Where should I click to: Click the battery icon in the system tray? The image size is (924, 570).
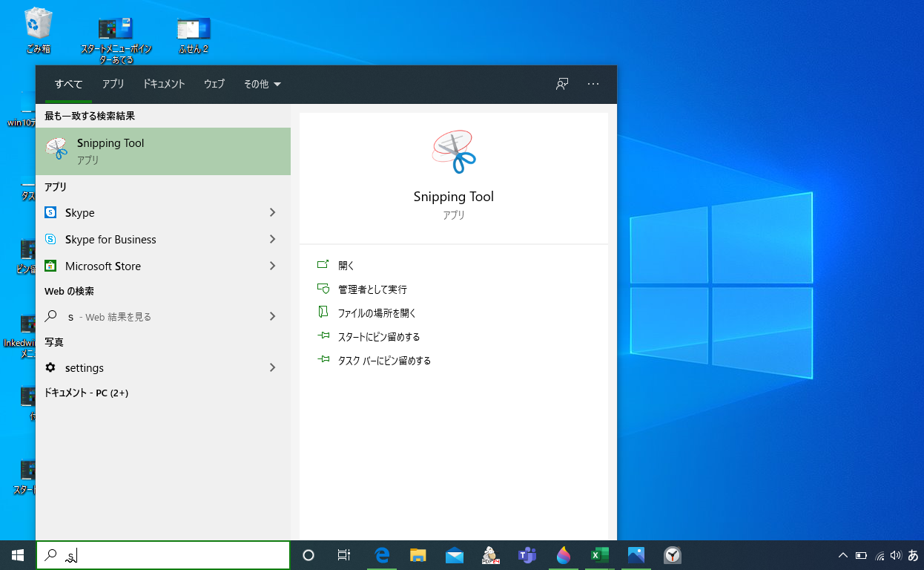[x=862, y=555]
